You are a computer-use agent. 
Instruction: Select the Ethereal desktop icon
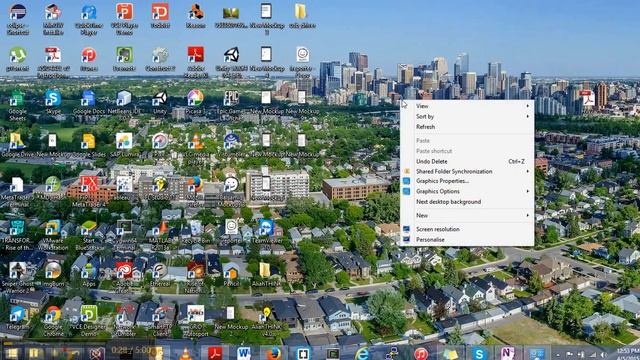coord(160,274)
